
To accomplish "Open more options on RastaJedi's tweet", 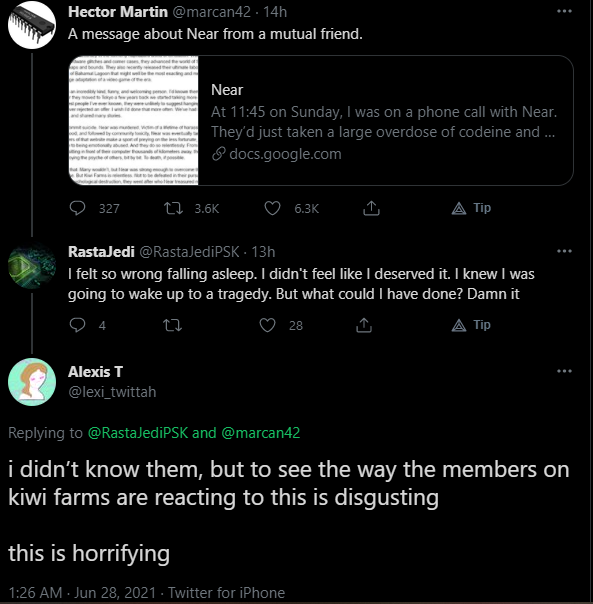I will pos(564,251).
